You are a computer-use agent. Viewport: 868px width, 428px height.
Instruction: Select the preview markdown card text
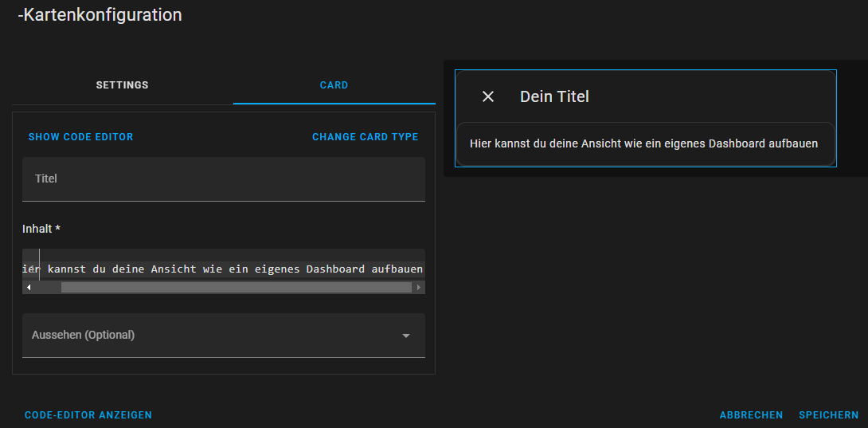pos(643,143)
